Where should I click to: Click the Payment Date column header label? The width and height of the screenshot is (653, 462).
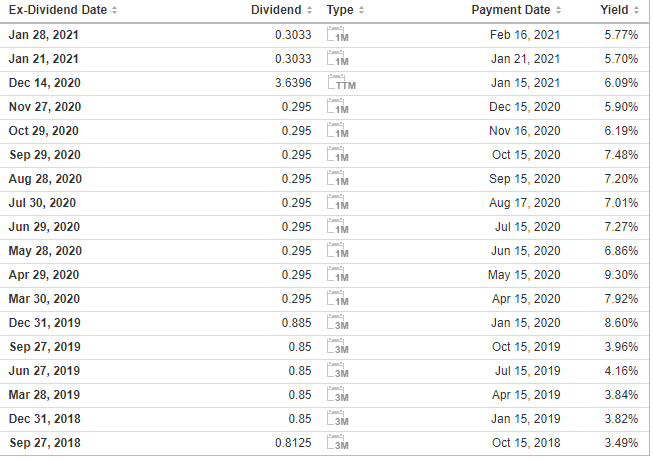coord(511,10)
